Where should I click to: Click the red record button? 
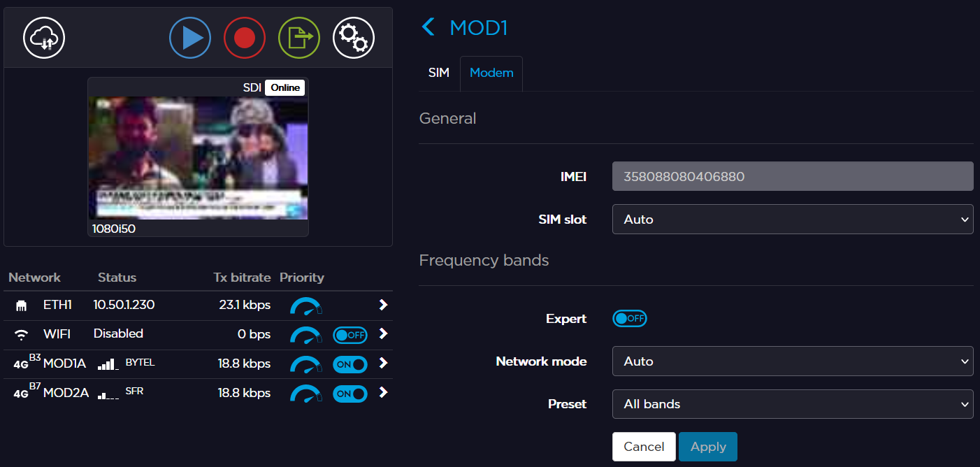pos(245,38)
